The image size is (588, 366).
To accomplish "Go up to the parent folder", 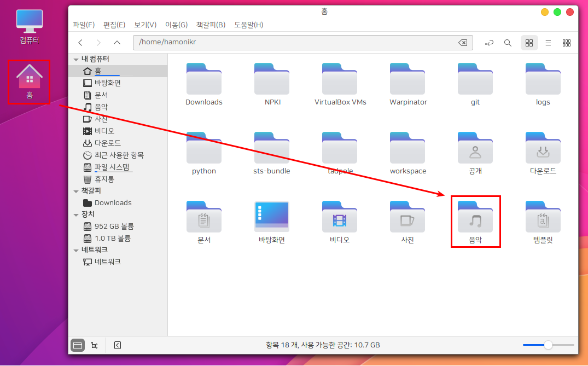I will click(x=117, y=43).
